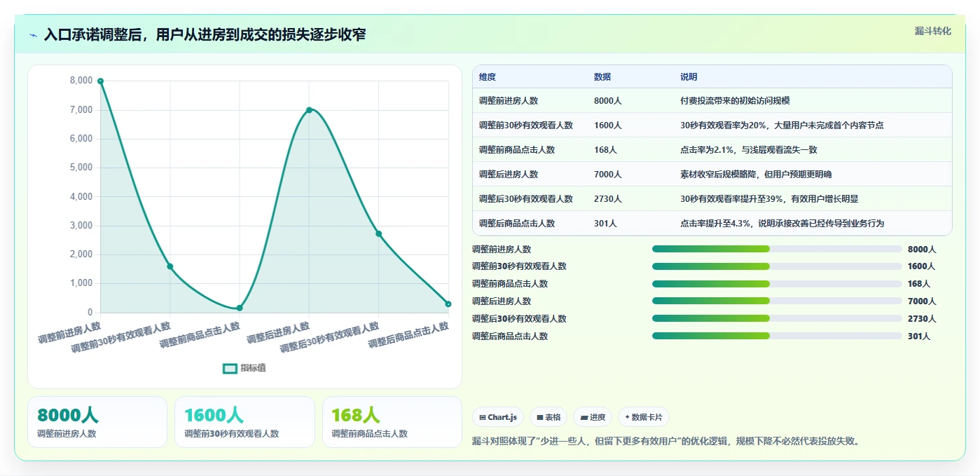Click the 8000人 data card
The width and height of the screenshot is (980, 476).
[97, 422]
